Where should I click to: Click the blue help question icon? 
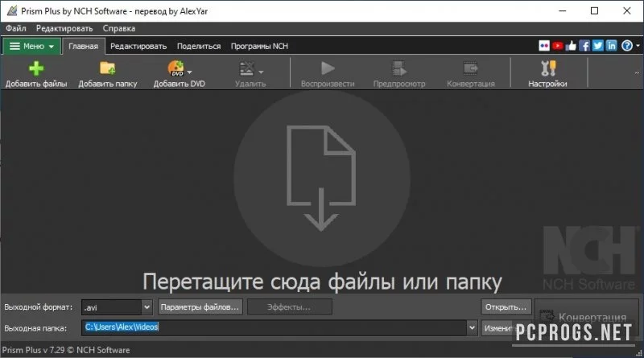click(627, 46)
